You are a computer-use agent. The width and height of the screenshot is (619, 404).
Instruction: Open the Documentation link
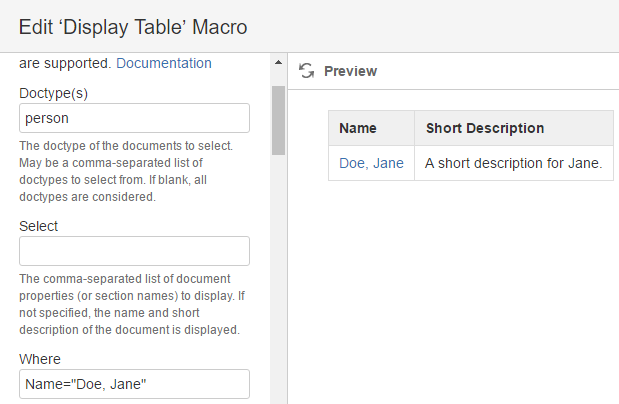coord(164,63)
